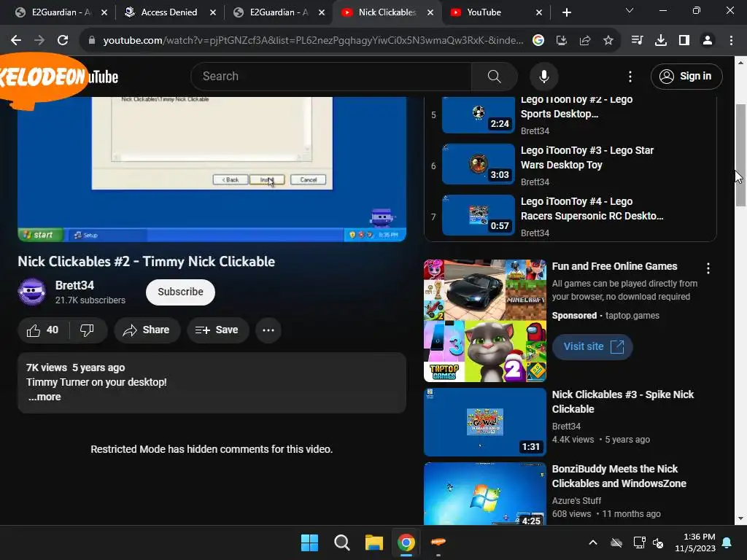Switch to the Access Denied tab
The width and height of the screenshot is (747, 560).
click(169, 12)
